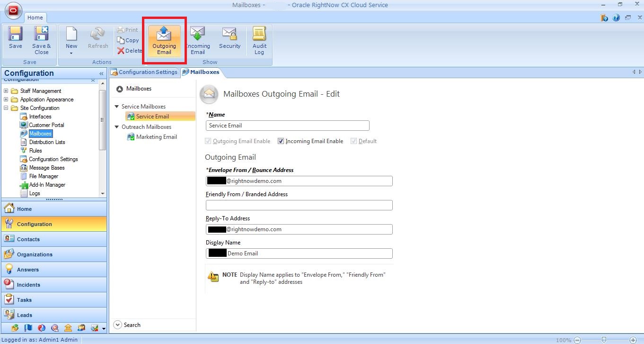Expand the Staff Management folder
644x344 pixels.
coord(6,91)
